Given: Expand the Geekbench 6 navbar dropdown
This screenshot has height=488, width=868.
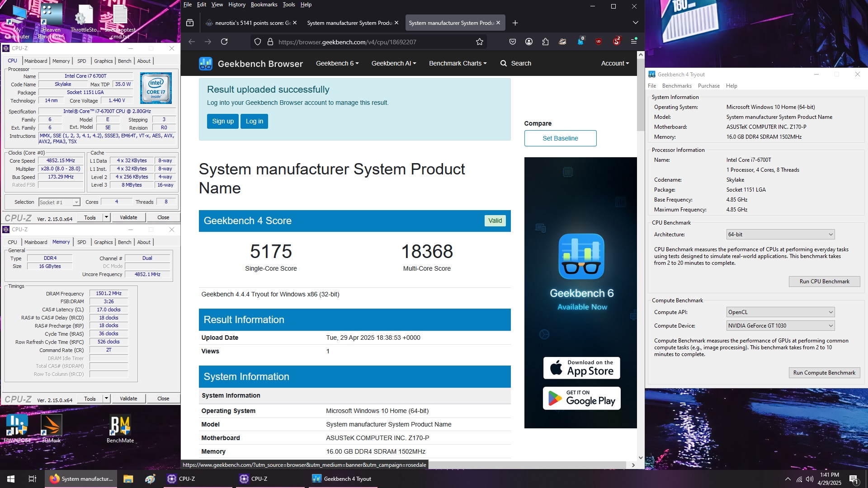Looking at the screenshot, I should pyautogui.click(x=337, y=63).
